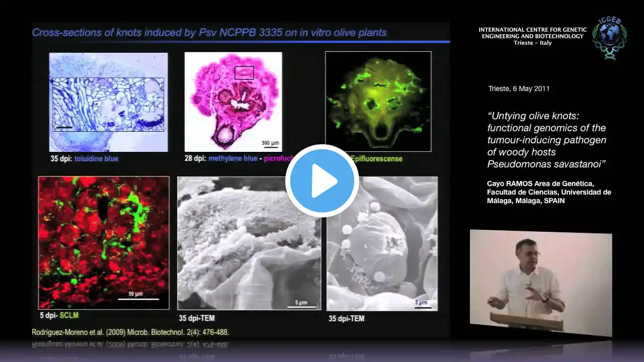644x362 pixels.
Task: Click the 'Rodríguez-Moreno et al. (2009)' citation
Action: coord(130,332)
